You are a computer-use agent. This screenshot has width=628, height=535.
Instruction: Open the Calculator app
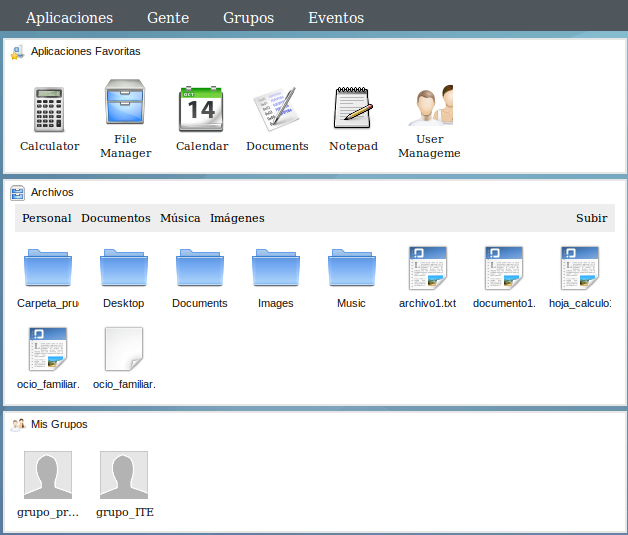click(49, 109)
